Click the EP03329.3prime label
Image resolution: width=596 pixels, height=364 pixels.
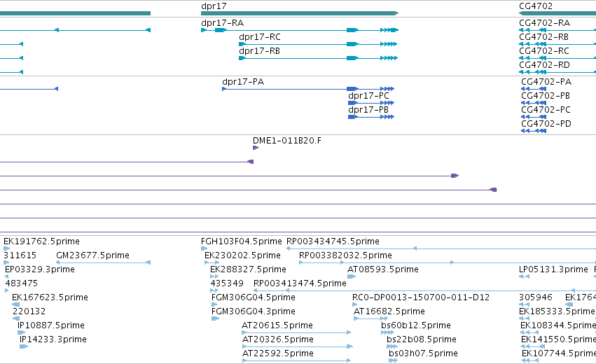(40, 269)
